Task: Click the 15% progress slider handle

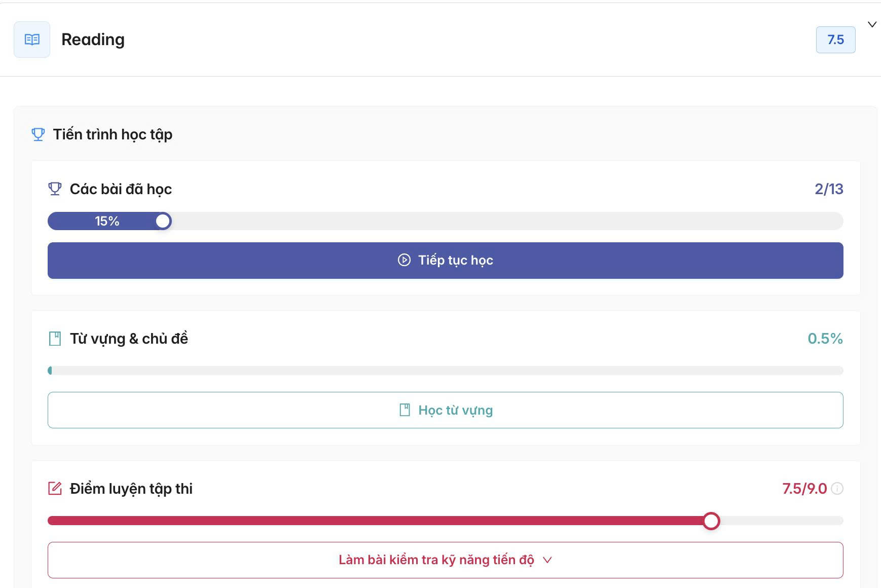Action: (163, 221)
